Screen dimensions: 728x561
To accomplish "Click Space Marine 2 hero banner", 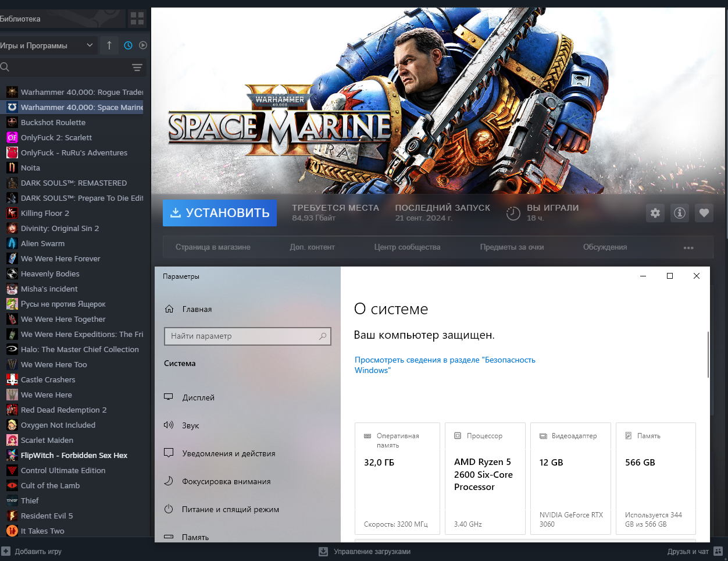I will [x=438, y=100].
